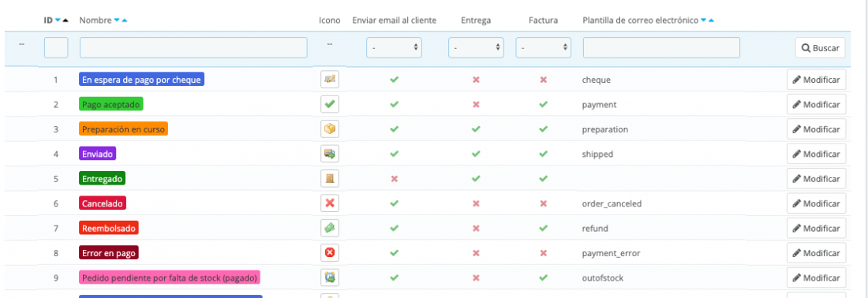Toggle the Factura status for Cancelado
Viewport: 868px width, 298px height.
[x=544, y=203]
